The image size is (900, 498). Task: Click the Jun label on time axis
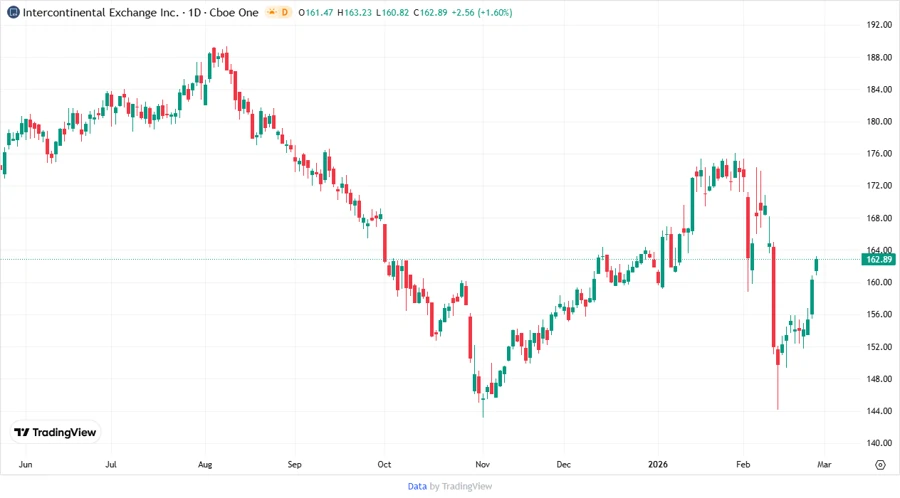pyautogui.click(x=25, y=464)
